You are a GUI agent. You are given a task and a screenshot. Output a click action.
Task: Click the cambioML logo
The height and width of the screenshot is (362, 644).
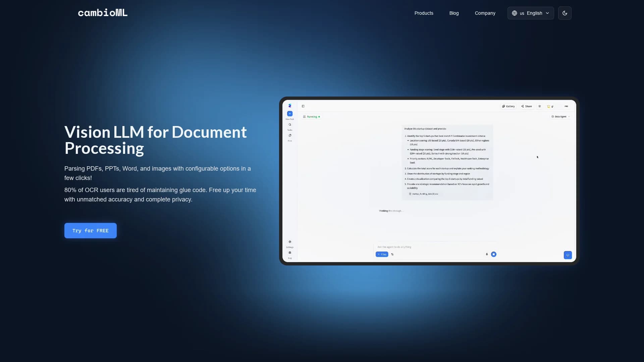[103, 13]
